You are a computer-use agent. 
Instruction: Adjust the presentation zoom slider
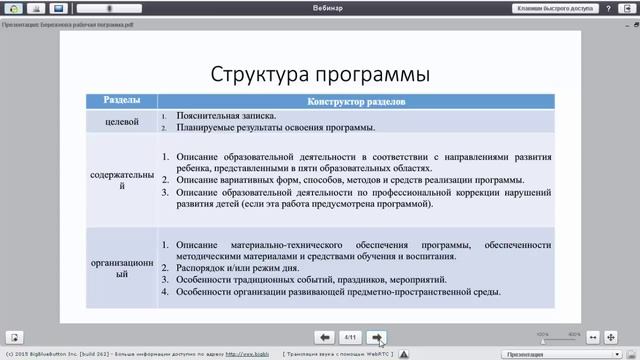tap(558, 339)
